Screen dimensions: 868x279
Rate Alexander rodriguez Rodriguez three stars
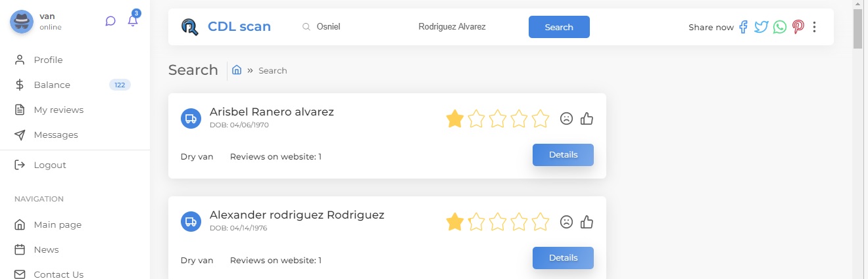(x=498, y=222)
